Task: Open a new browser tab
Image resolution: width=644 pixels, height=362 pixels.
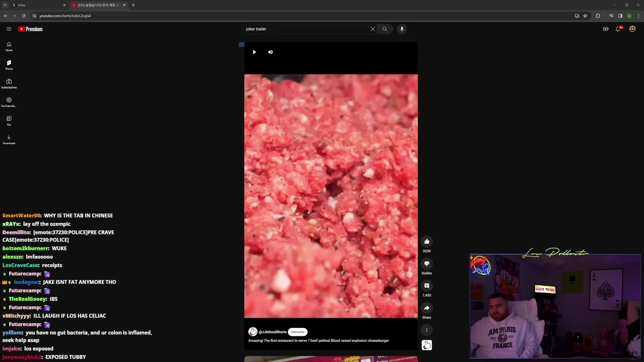Action: pyautogui.click(x=133, y=5)
